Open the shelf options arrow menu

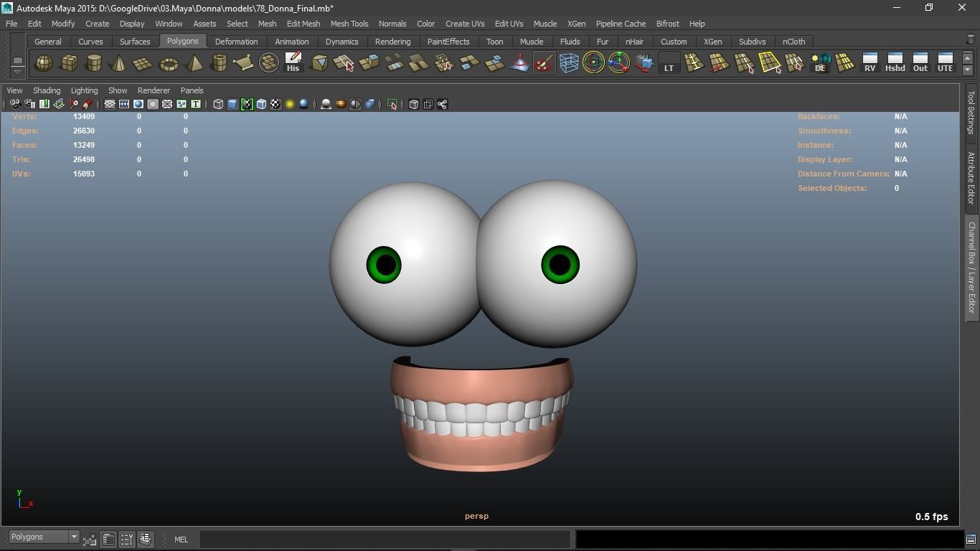(18, 72)
